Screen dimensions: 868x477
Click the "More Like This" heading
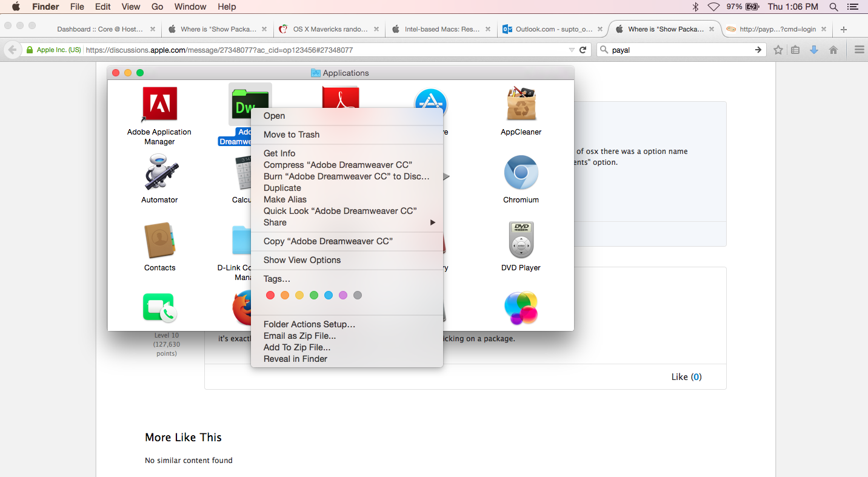[x=183, y=438]
